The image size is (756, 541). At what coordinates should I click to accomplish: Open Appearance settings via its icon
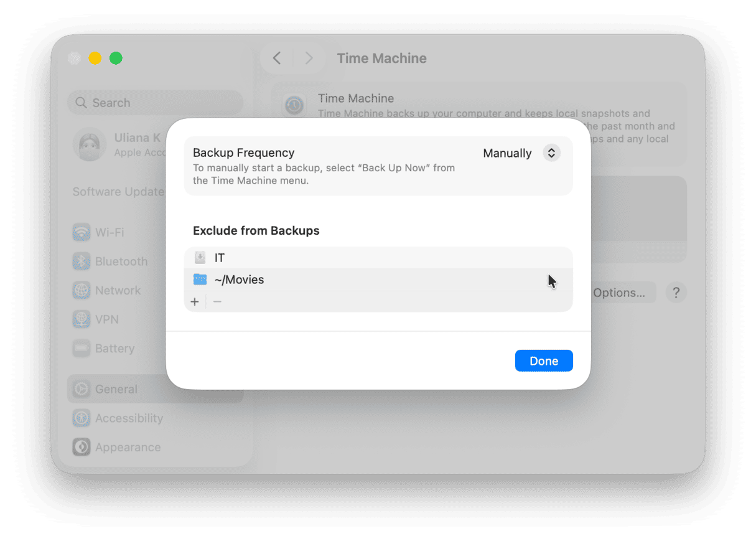[x=81, y=447]
